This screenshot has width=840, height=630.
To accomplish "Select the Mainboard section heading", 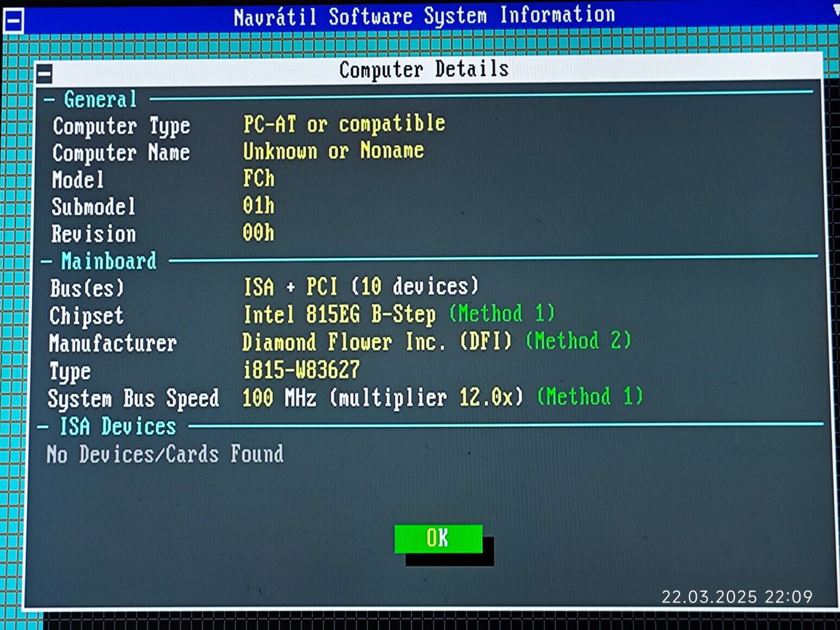I will [x=109, y=261].
